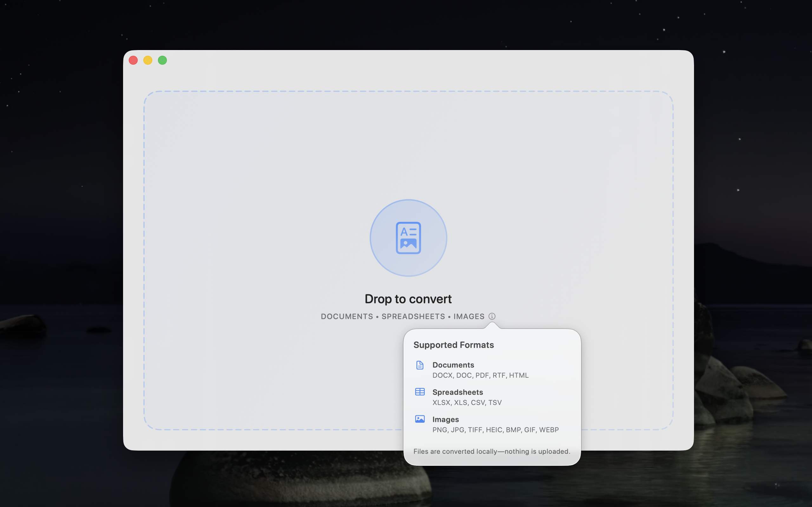Click the DOCX, DOC, PDF, RTF, HTML line
This screenshot has height=507, width=812.
click(480, 375)
